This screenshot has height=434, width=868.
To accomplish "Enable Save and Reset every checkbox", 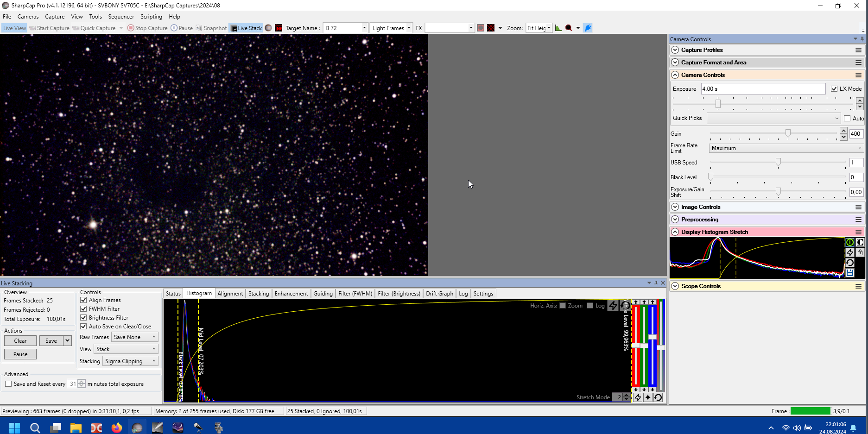I will tap(8, 384).
